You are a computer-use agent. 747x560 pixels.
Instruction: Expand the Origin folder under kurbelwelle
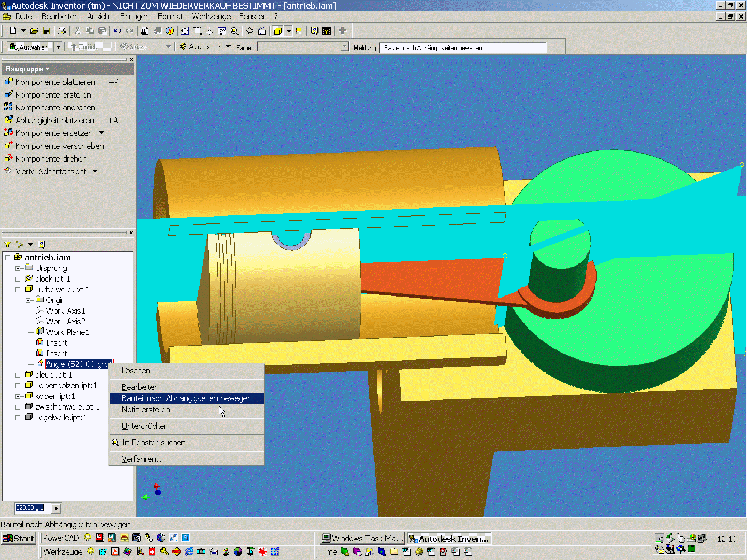(x=29, y=300)
